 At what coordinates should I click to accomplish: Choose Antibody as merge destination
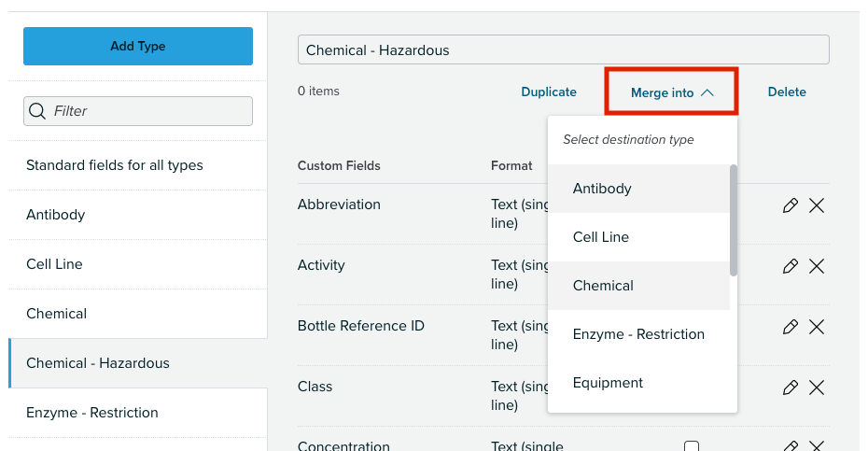(638, 189)
